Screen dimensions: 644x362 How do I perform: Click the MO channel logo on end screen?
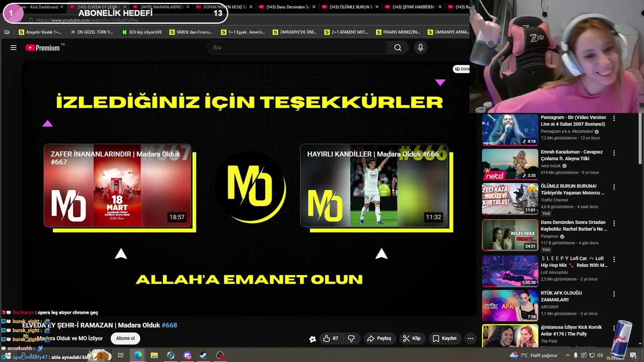(x=250, y=187)
